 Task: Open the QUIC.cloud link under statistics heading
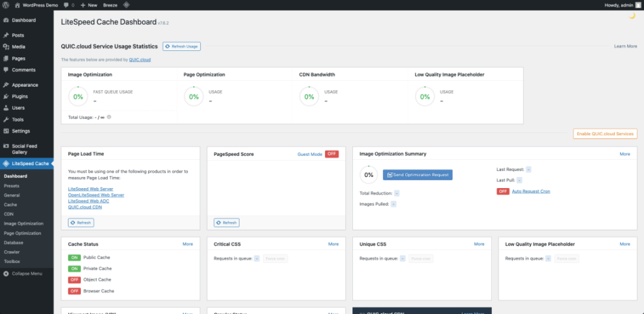click(140, 59)
